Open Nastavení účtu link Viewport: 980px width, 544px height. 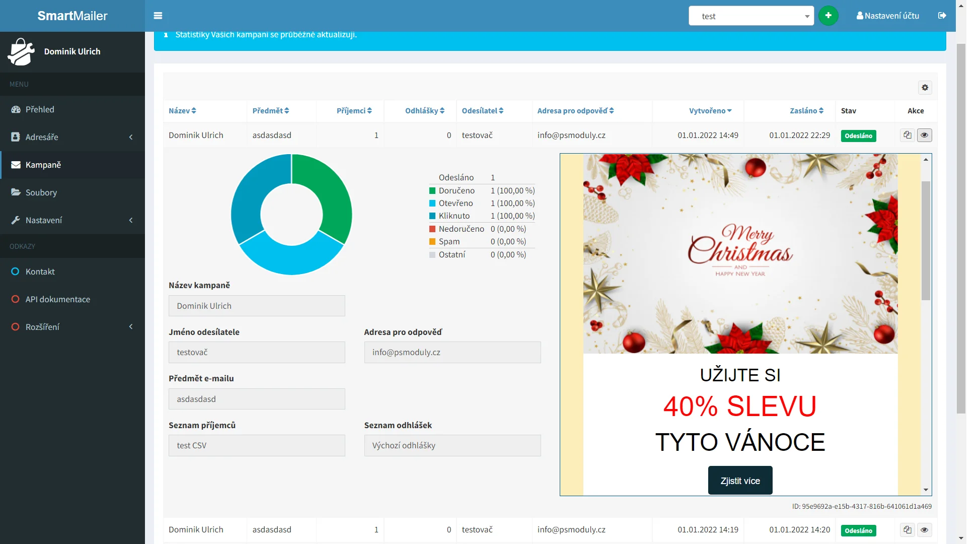pyautogui.click(x=888, y=16)
